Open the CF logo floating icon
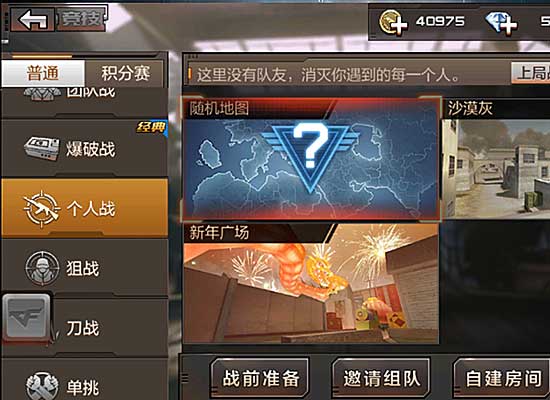 click(26, 318)
